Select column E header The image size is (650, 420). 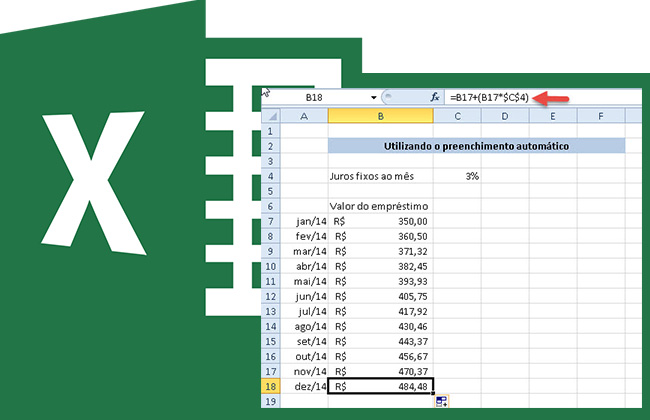click(x=553, y=116)
